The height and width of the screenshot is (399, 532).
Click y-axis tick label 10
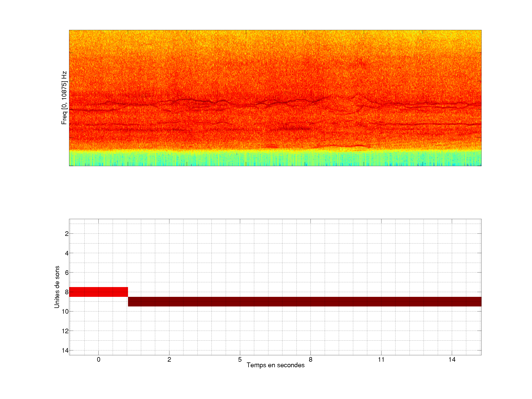pyautogui.click(x=65, y=311)
